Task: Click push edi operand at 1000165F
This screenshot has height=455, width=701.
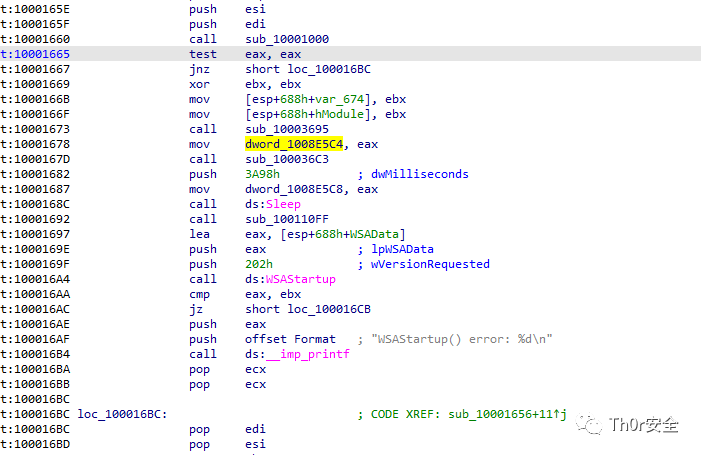Action: pyautogui.click(x=255, y=24)
